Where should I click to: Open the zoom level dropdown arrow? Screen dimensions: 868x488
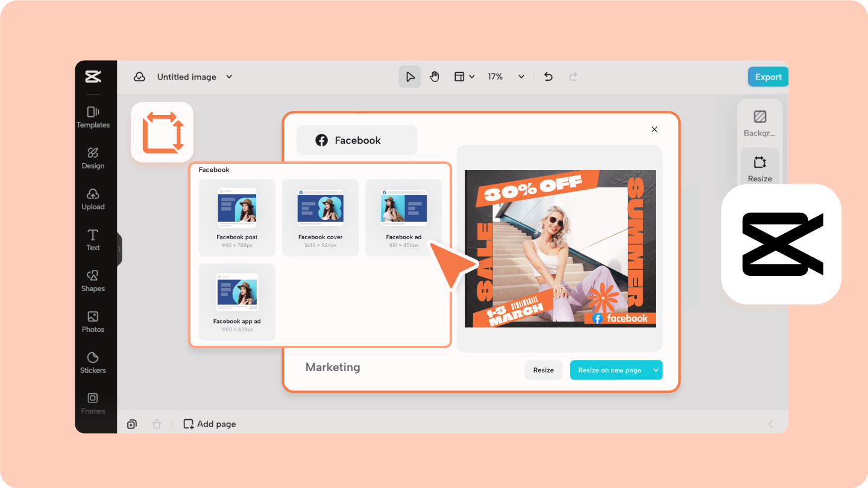521,77
